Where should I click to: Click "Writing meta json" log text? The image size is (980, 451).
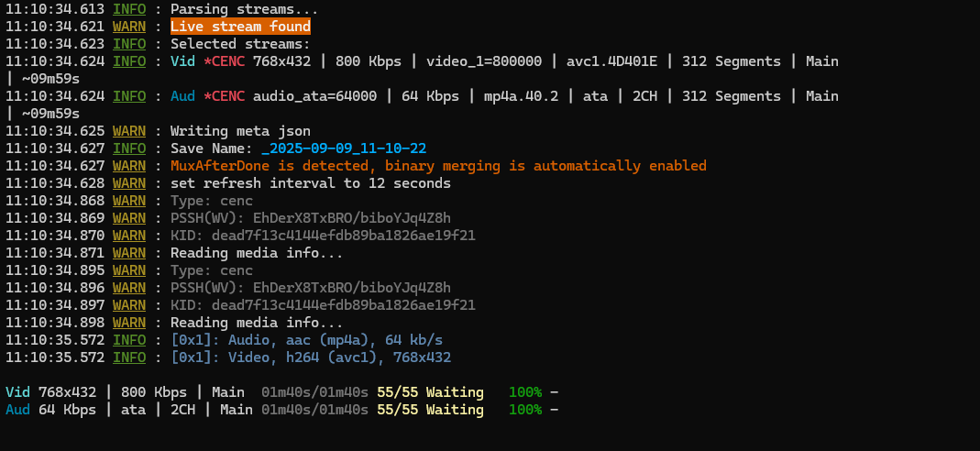point(240,131)
